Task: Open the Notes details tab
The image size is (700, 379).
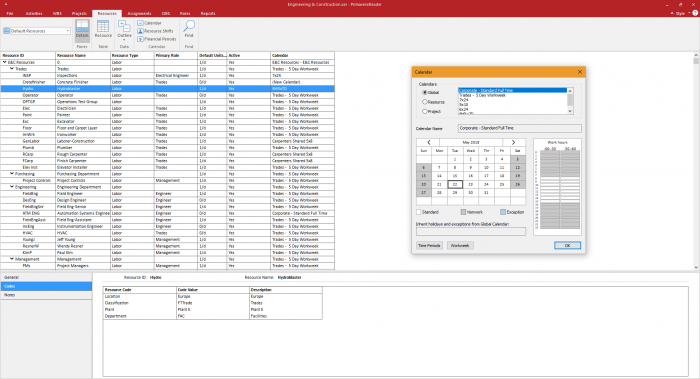Action: click(x=46, y=295)
